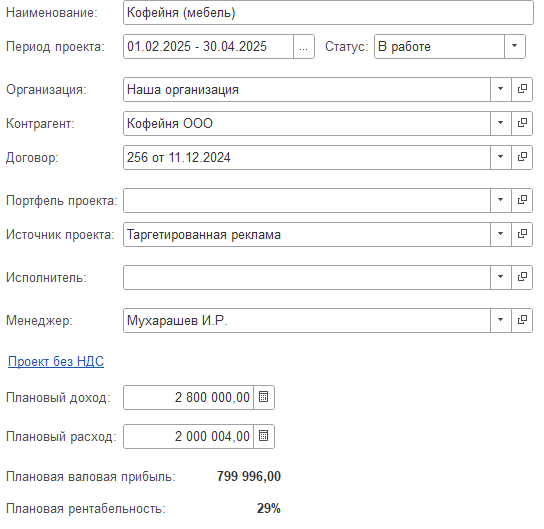The height and width of the screenshot is (529, 544).
Task: Select the Плановый доход amount field
Action: click(x=188, y=397)
